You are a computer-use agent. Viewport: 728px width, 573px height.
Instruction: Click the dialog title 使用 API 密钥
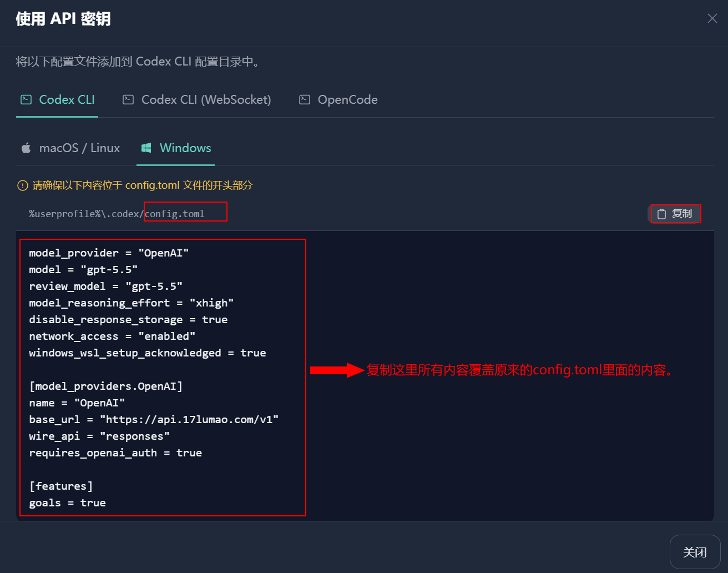[63, 19]
